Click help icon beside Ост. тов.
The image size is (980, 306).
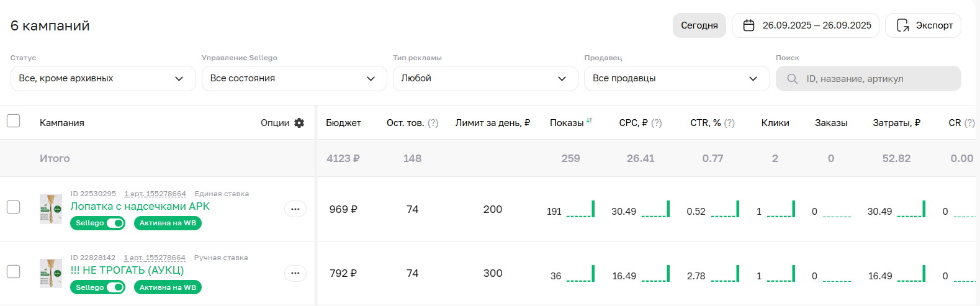(x=433, y=123)
